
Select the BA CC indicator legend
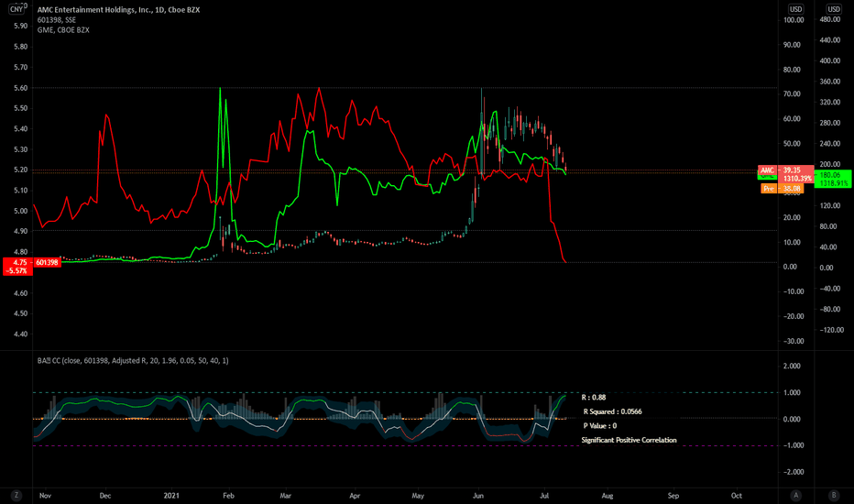133,361
